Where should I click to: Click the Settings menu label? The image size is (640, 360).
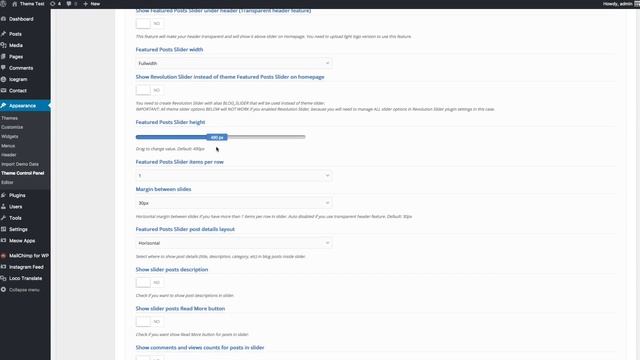coord(18,229)
